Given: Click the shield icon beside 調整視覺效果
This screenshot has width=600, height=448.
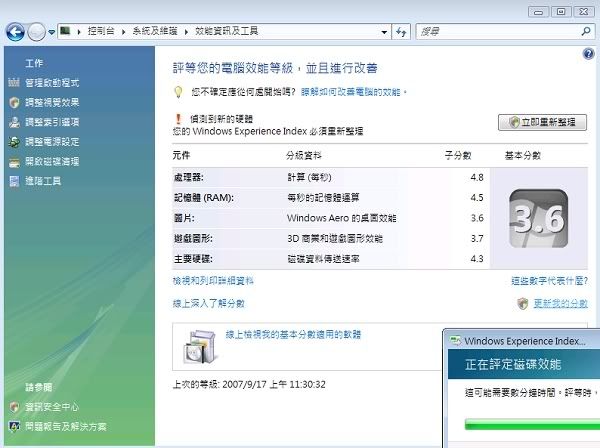Looking at the screenshot, I should [14, 102].
